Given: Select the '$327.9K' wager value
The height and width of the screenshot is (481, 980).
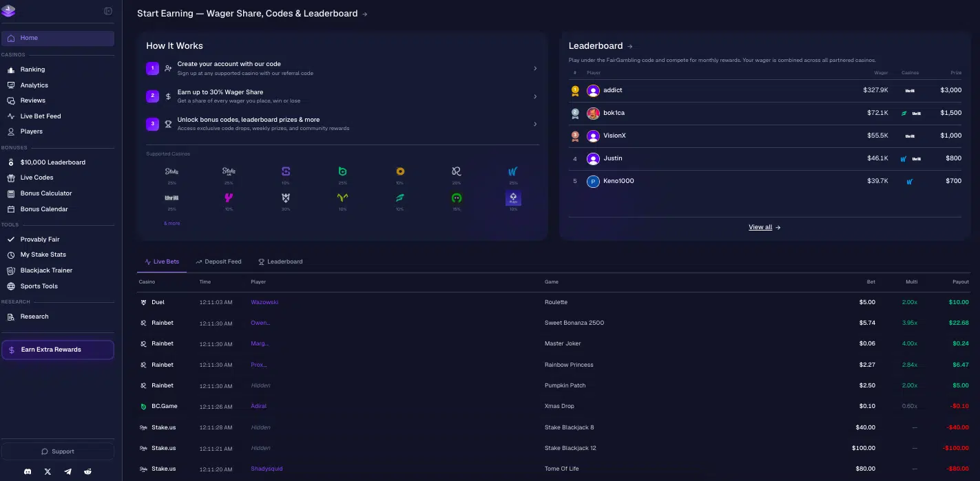Looking at the screenshot, I should point(875,90).
